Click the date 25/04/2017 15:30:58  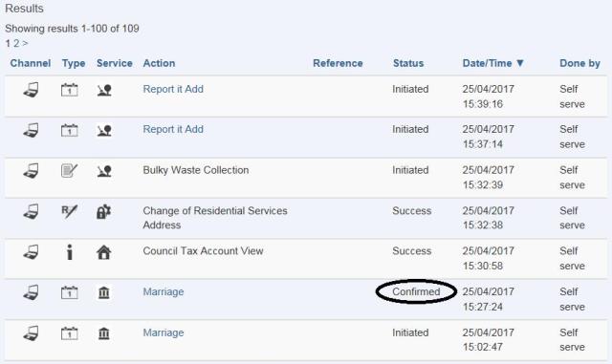coord(489,258)
